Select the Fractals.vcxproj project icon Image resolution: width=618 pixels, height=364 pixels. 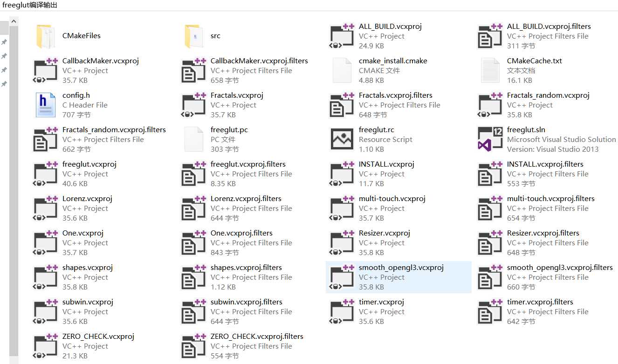click(x=194, y=105)
